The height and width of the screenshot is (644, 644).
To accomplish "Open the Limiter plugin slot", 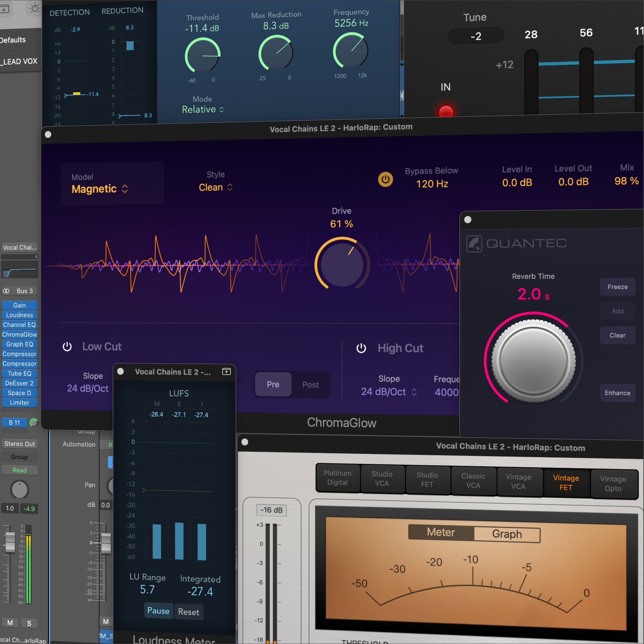I will click(x=19, y=402).
